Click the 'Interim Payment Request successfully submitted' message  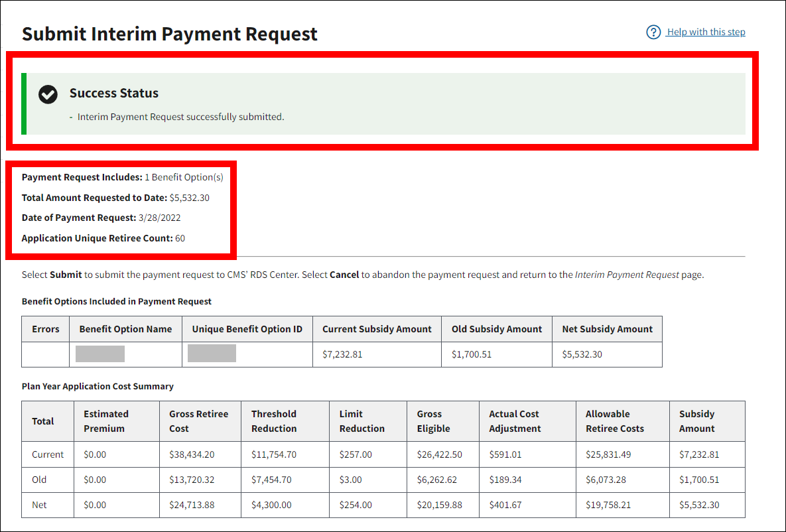[x=180, y=117]
